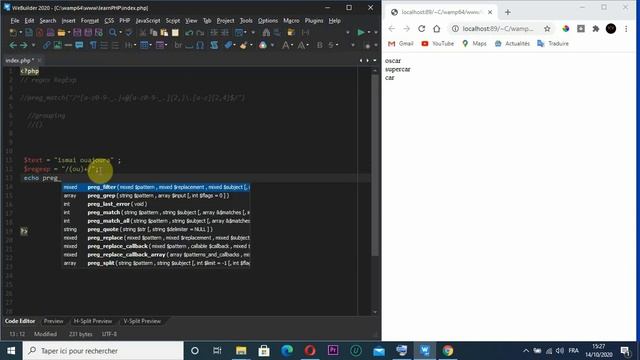Click the Paste icon in toolbar
This screenshot has height=360, width=640.
164,32
